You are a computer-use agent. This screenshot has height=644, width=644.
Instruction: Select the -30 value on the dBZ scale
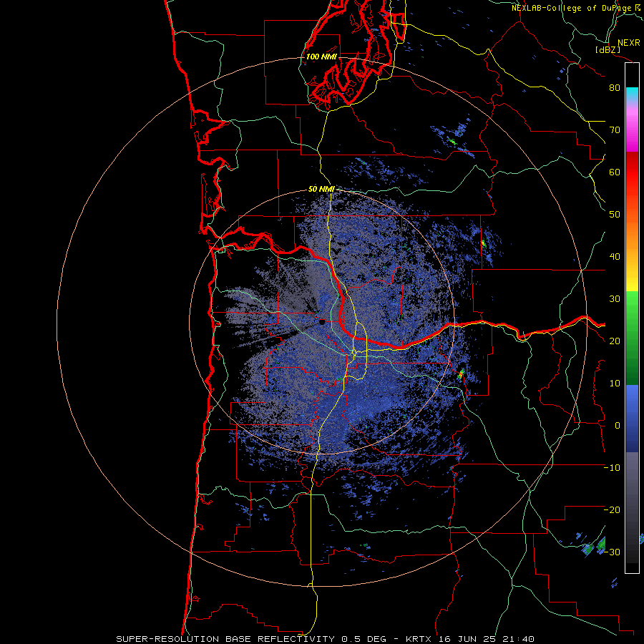pyautogui.click(x=612, y=552)
